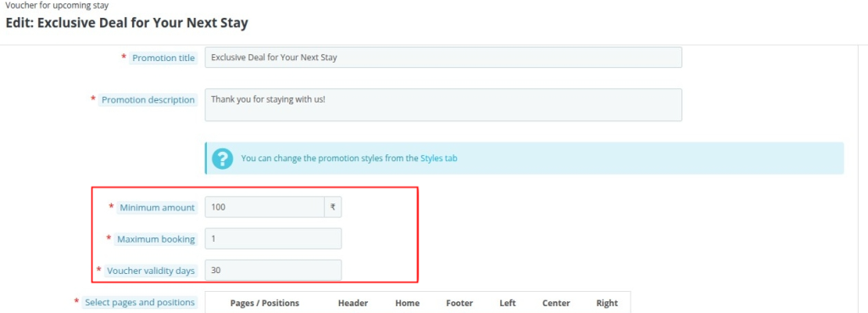Click the Center column heading
This screenshot has height=313, width=868.
tap(556, 303)
